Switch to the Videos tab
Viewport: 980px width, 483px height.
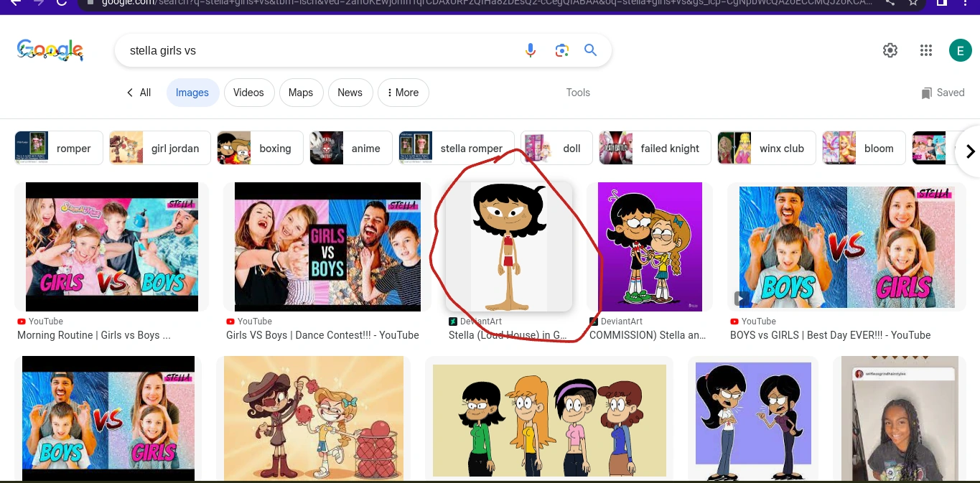(x=248, y=92)
